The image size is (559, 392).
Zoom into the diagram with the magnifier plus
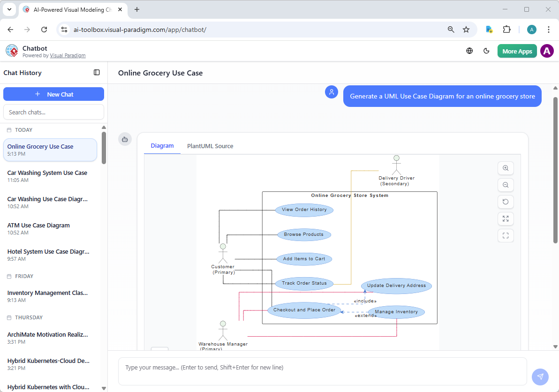[x=506, y=168]
